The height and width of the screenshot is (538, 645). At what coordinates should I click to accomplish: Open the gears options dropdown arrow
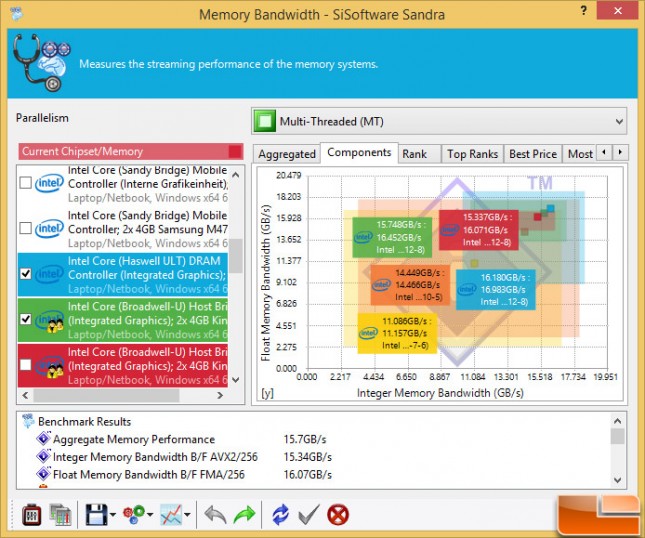150,515
